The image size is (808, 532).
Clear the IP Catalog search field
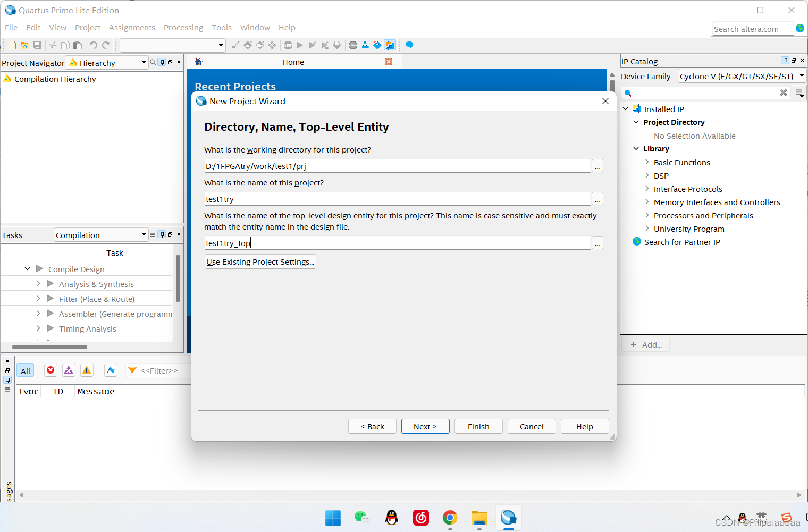pyautogui.click(x=784, y=92)
